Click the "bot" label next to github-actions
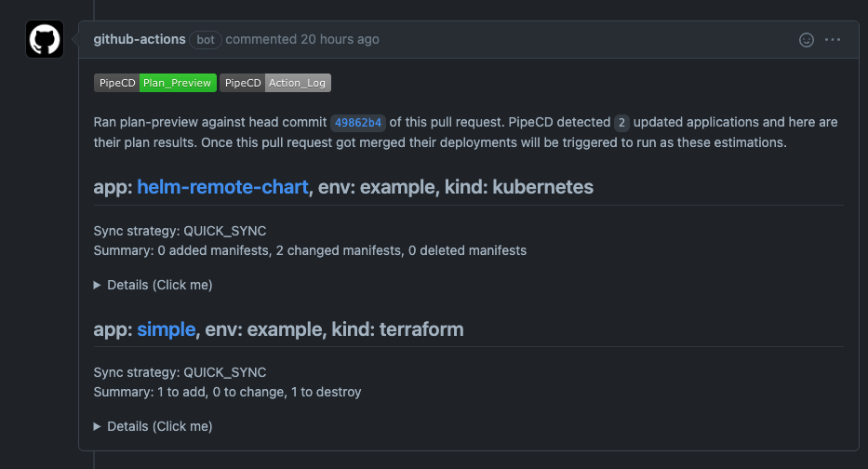 (x=206, y=40)
